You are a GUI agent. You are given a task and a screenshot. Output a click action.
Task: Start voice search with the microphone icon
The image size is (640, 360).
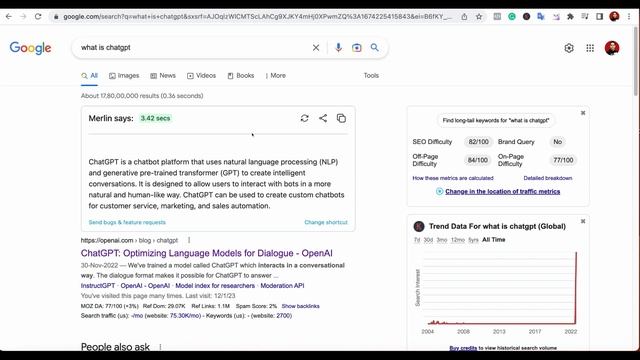tap(338, 48)
